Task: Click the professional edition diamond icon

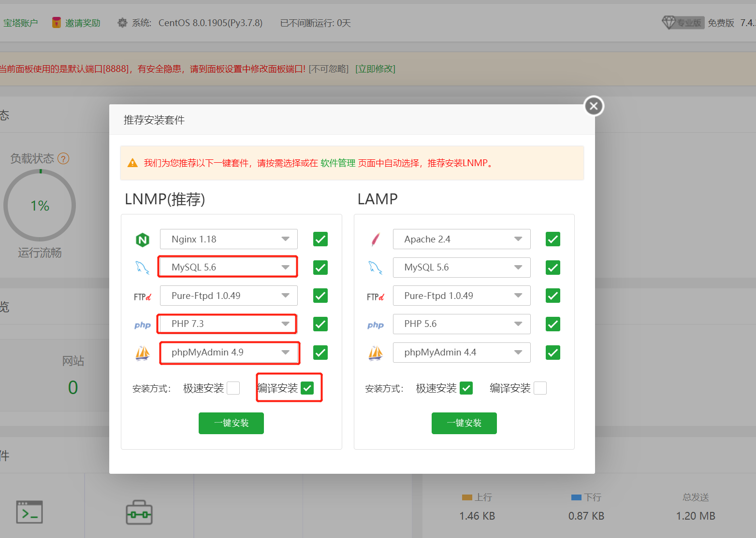Action: [669, 22]
